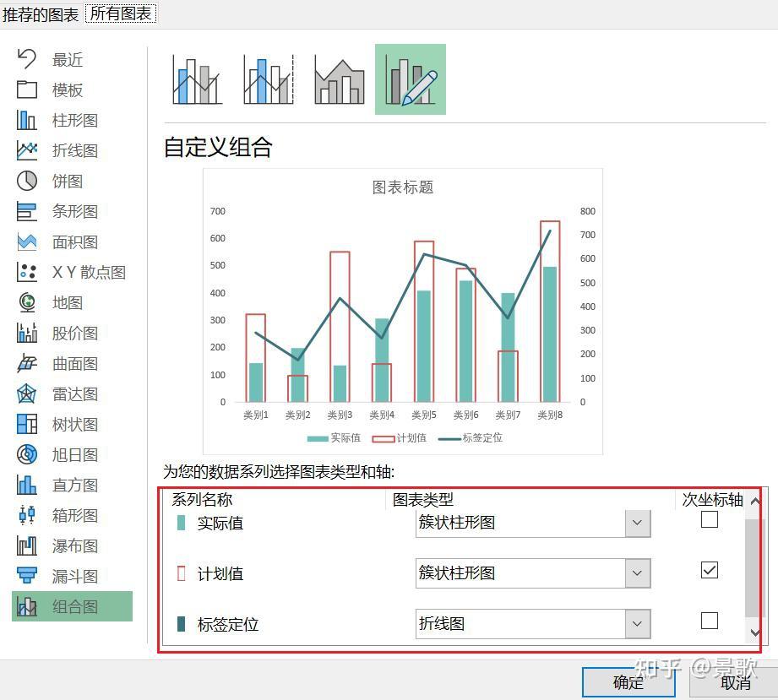The width and height of the screenshot is (778, 700).
Task: Select the 折线图 chart category
Action: [x=74, y=150]
